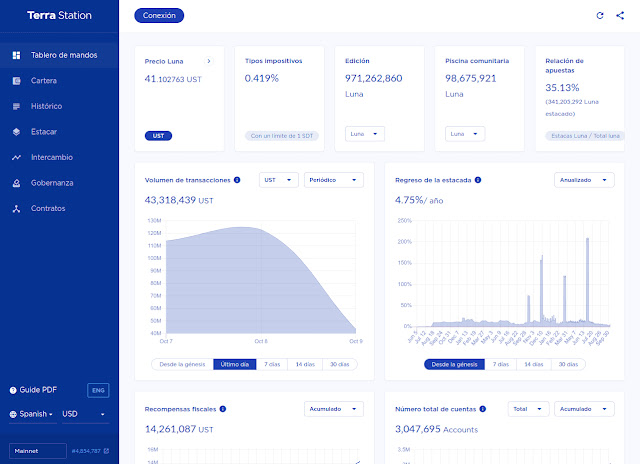Open the Intercambio page
Viewport: 640px width, 464px height.
pos(59,158)
